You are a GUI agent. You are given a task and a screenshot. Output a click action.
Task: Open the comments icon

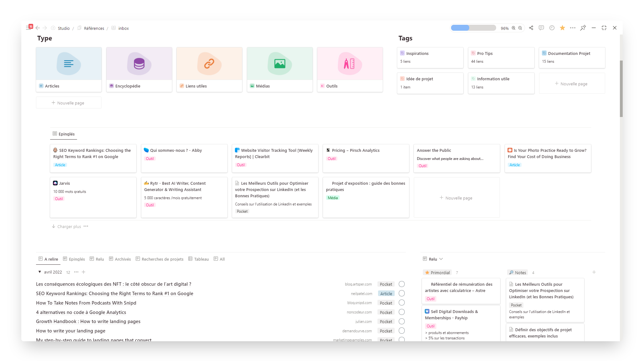pyautogui.click(x=541, y=28)
